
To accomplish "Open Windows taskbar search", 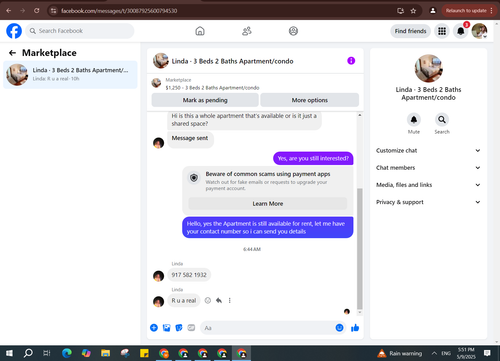I will (28, 353).
